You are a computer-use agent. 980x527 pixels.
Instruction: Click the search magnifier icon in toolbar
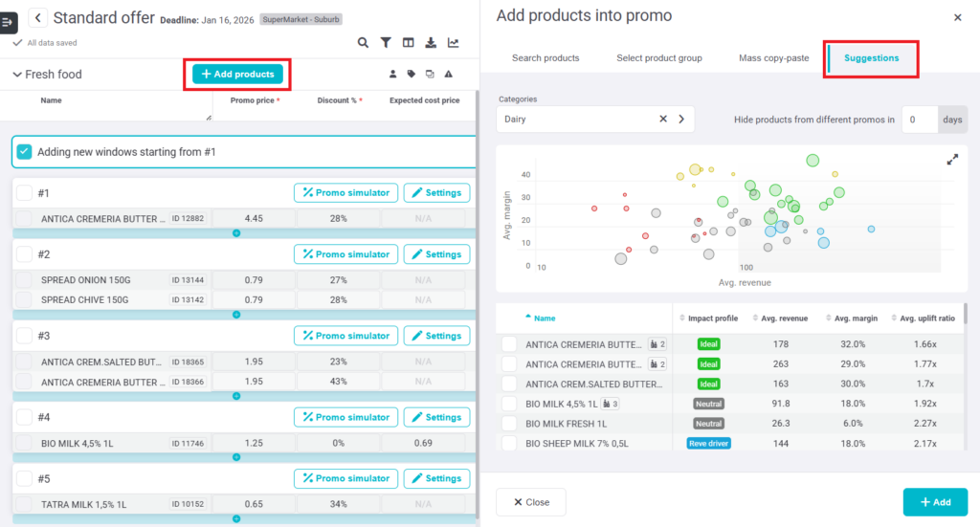pyautogui.click(x=363, y=43)
